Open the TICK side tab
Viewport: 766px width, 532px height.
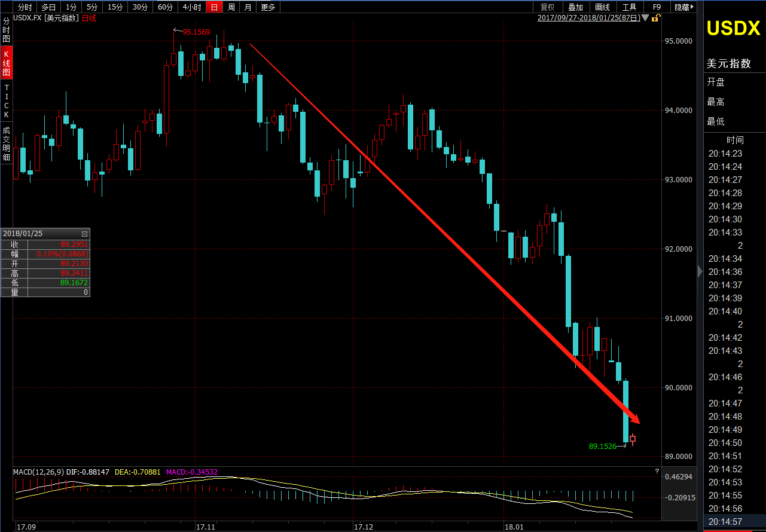pos(6,100)
